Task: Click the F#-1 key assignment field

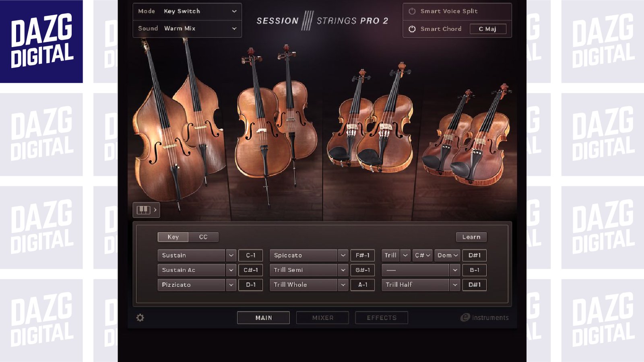Action: [363, 255]
